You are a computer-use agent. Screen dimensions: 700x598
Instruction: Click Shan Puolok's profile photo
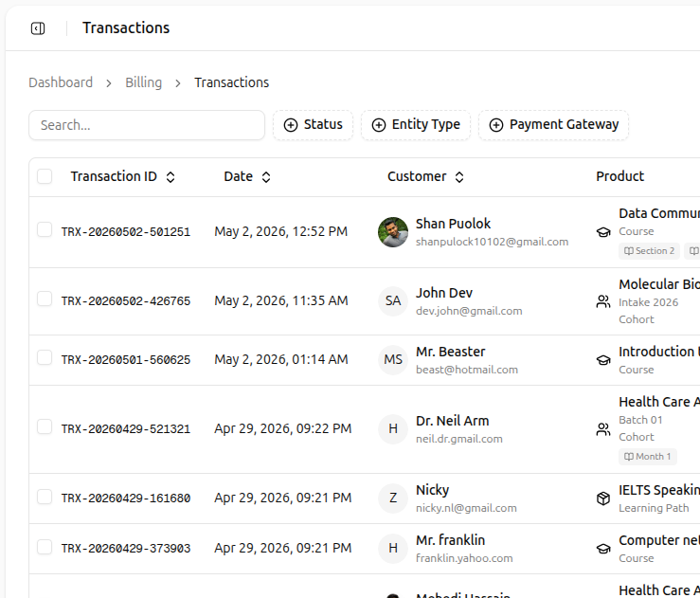click(x=393, y=232)
